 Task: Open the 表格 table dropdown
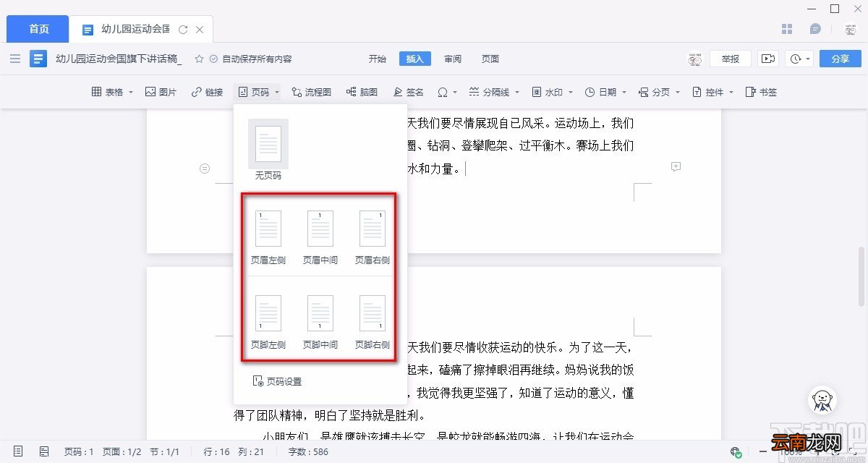click(x=112, y=92)
